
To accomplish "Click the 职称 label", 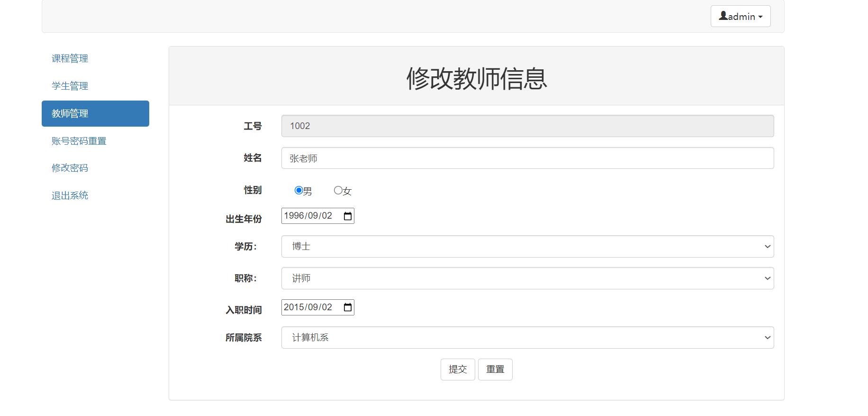I will (x=246, y=278).
